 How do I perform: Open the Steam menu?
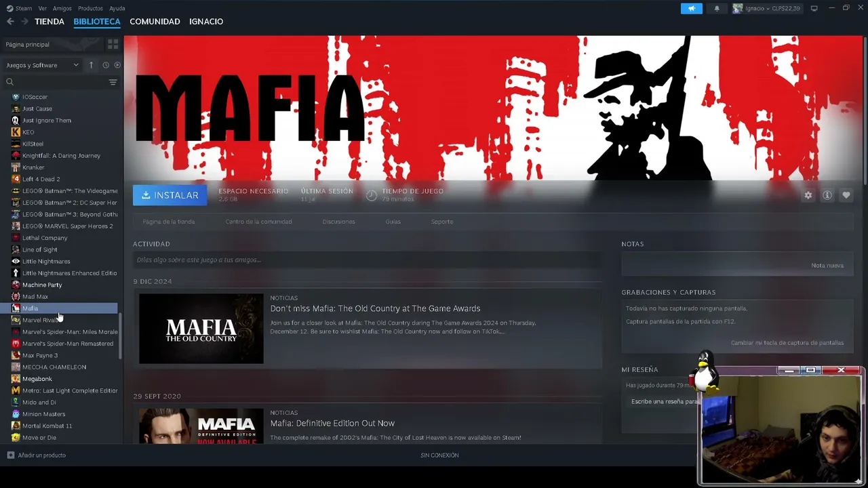(x=19, y=8)
